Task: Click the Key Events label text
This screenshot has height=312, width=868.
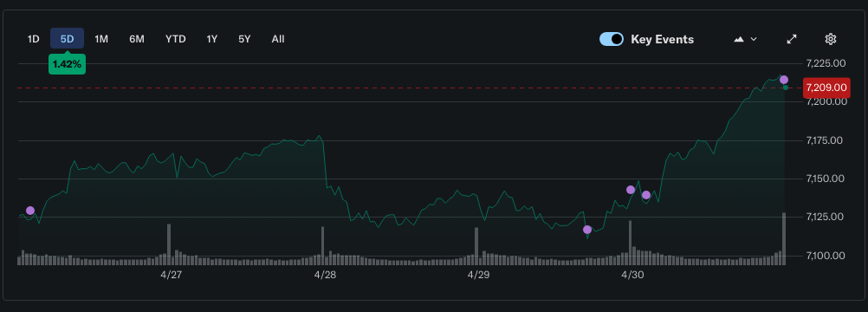Action: [662, 39]
